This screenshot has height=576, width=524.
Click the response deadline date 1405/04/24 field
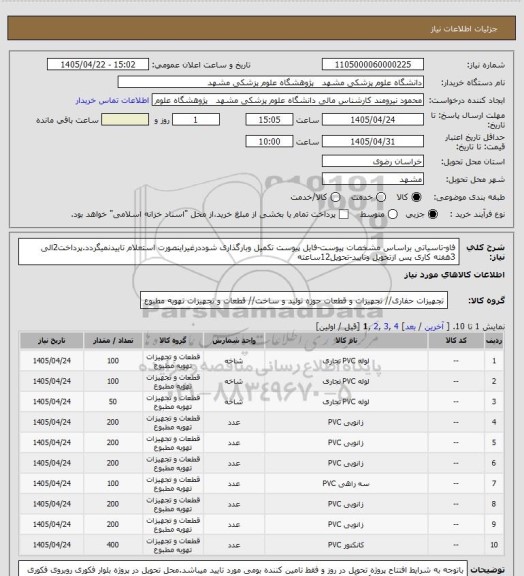pyautogui.click(x=373, y=120)
